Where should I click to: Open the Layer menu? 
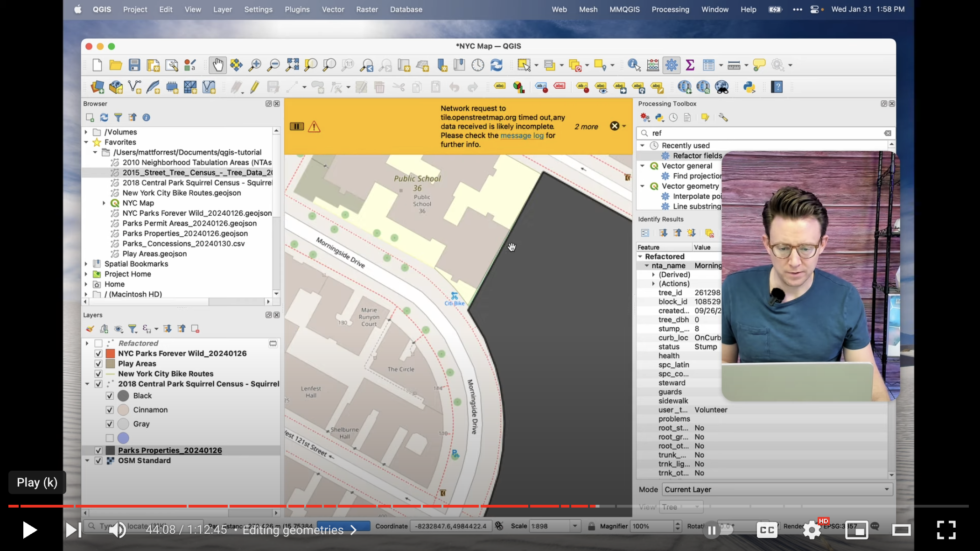(222, 9)
